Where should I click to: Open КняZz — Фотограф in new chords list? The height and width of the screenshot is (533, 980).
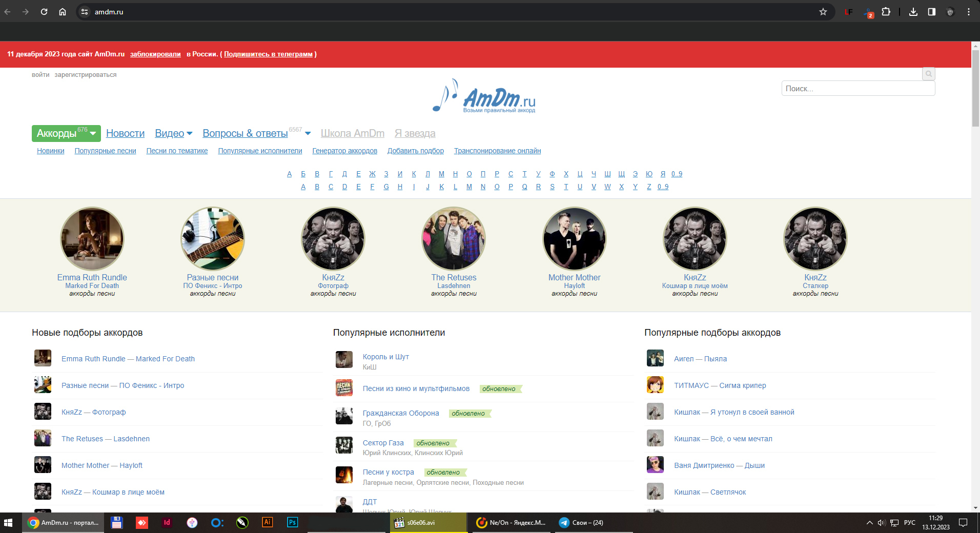tap(93, 412)
